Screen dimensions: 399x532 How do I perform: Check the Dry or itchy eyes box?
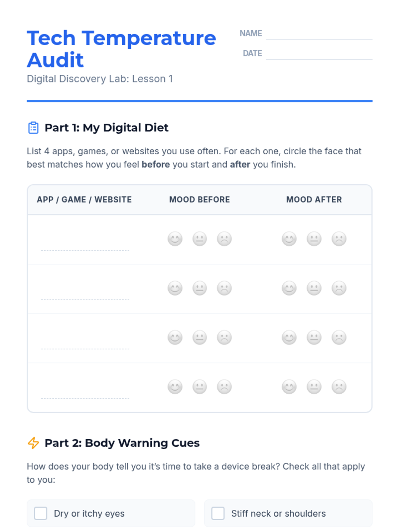point(41,513)
